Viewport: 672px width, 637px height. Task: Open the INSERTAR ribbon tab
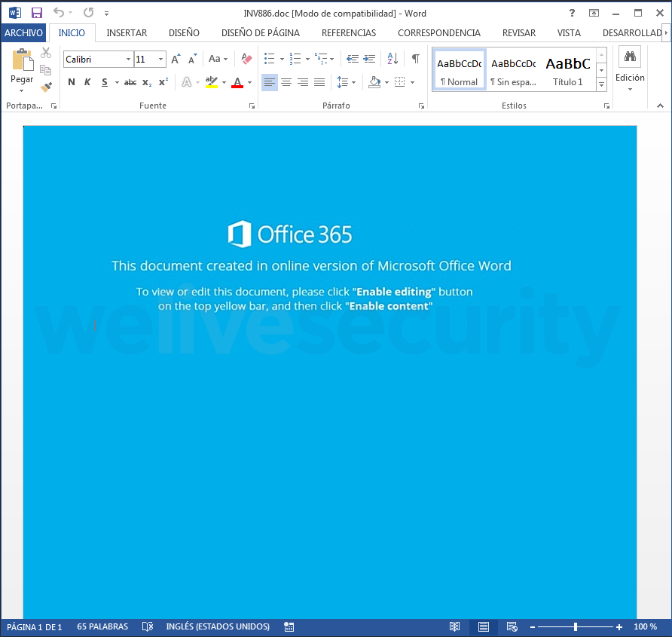tap(127, 33)
